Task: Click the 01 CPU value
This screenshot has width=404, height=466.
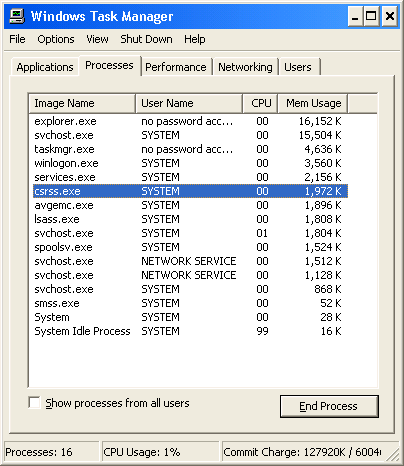Action: pyautogui.click(x=262, y=233)
